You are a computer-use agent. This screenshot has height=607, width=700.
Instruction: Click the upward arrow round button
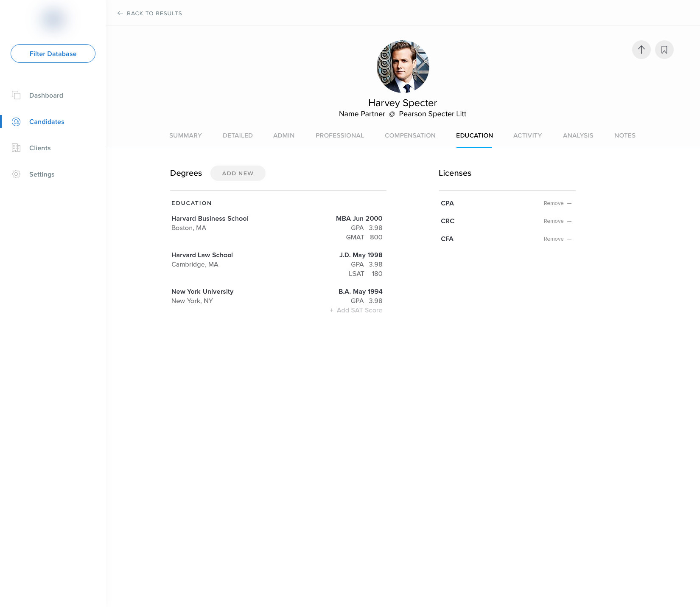641,50
